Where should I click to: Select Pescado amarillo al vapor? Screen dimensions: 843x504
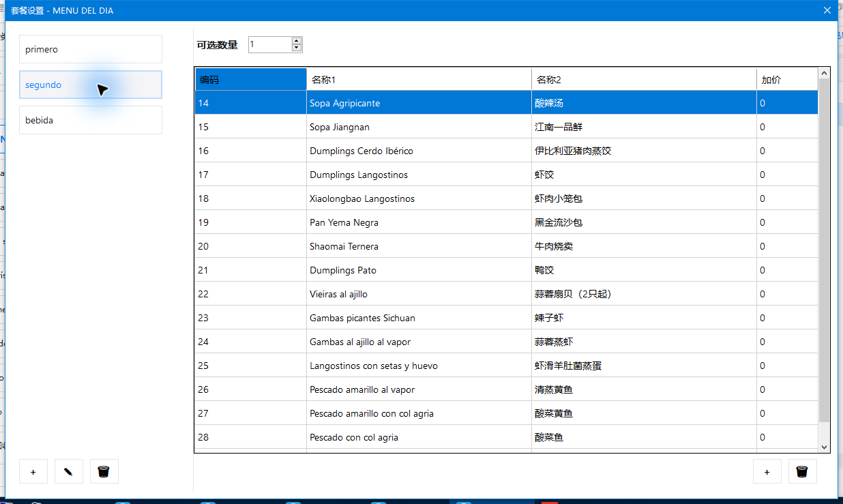pos(506,389)
